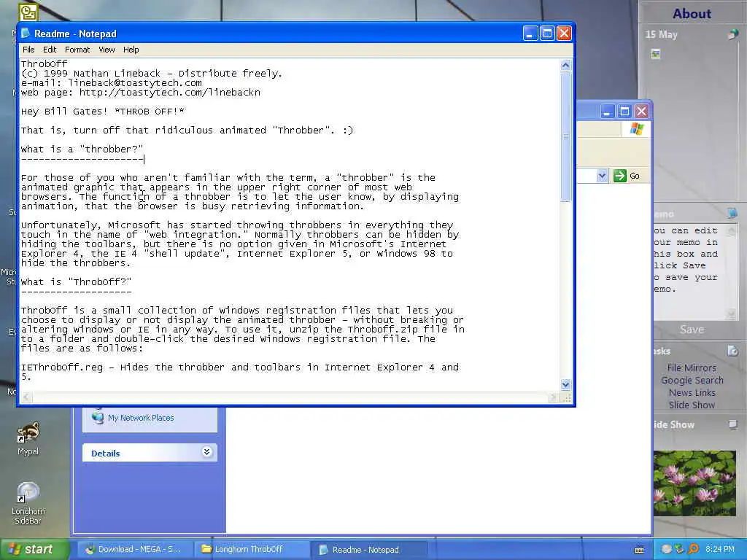Image resolution: width=747 pixels, height=560 pixels.
Task: Close the Readme Notepad window
Action: [564, 34]
